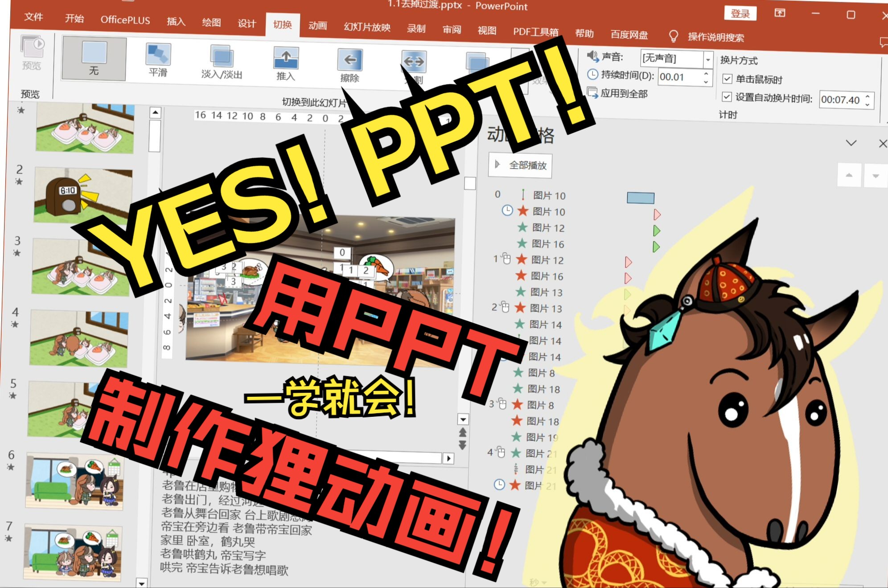Image resolution: width=888 pixels, height=588 pixels.
Task: Click the blue timing bar for 图片 10
Action: point(641,198)
